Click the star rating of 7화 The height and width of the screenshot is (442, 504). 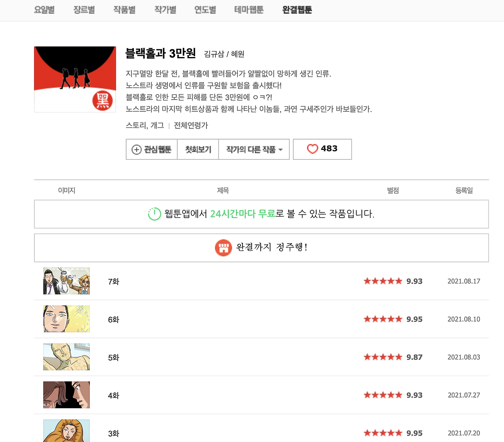[x=383, y=281]
